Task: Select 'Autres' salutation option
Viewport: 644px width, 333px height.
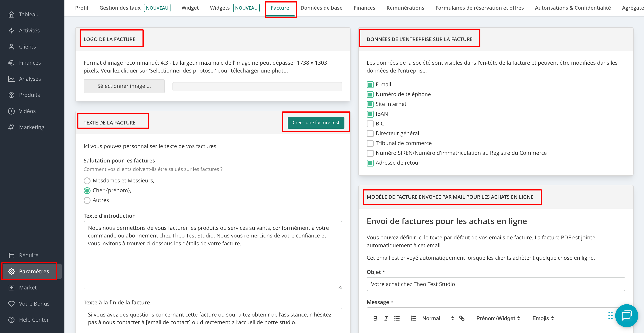Action: [x=87, y=200]
